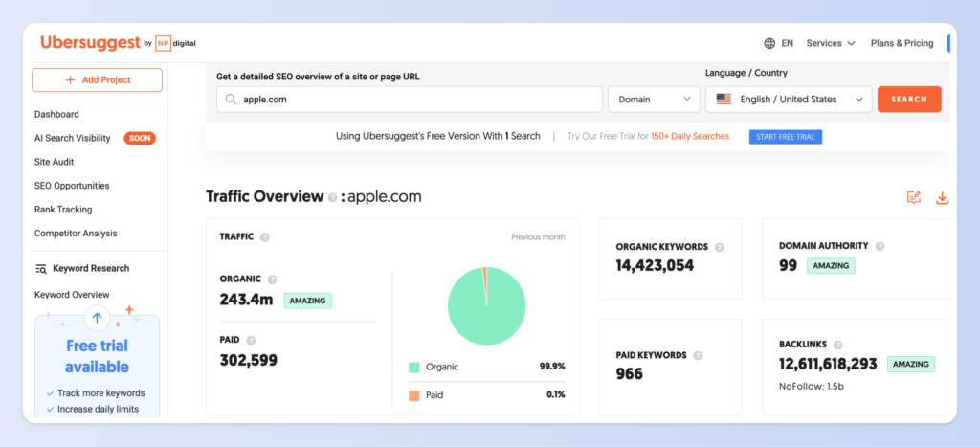Image resolution: width=980 pixels, height=447 pixels.
Task: Click the edit note icon beside download
Action: 914,198
